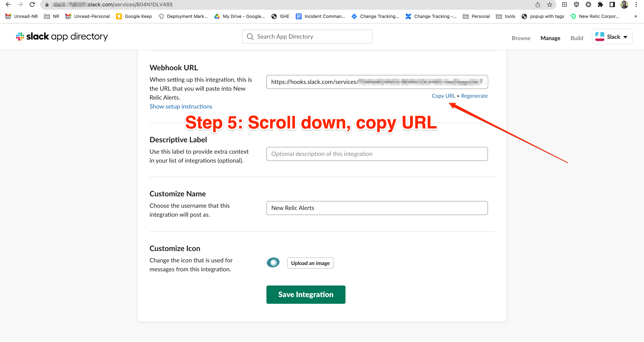Show more bookmarks with the double chevron

point(636,16)
